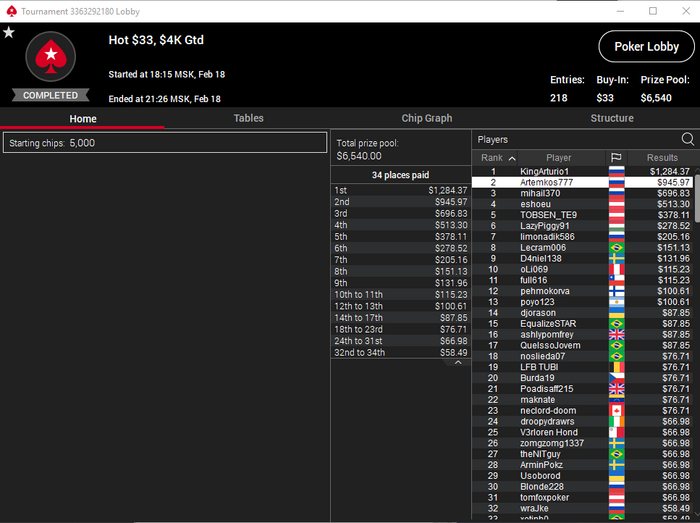Go to the Structure tab

coord(612,118)
